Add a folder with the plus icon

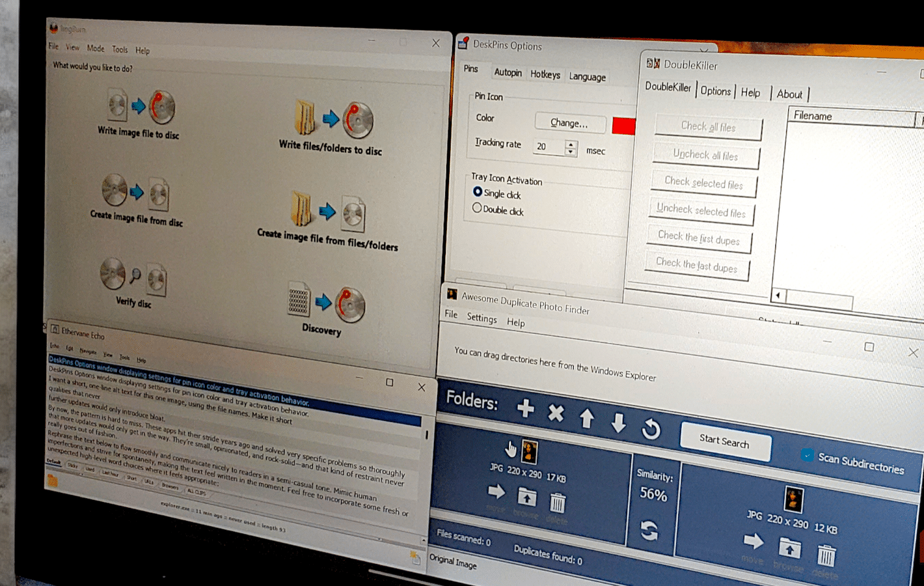click(525, 408)
